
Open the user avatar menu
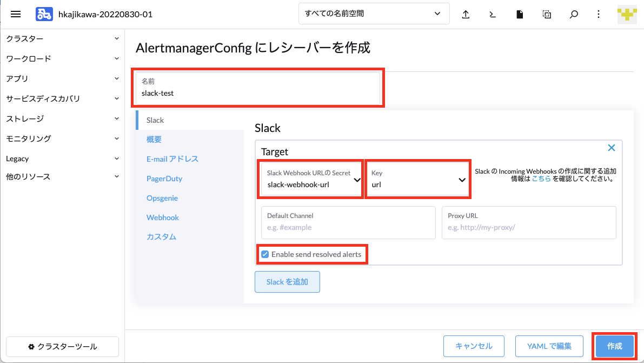(627, 15)
